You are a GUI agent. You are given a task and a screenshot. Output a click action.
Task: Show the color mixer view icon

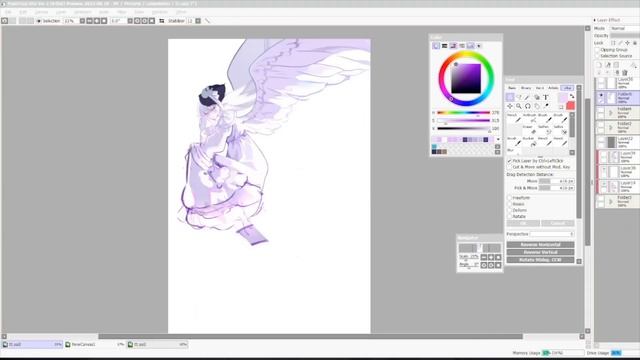(x=462, y=46)
